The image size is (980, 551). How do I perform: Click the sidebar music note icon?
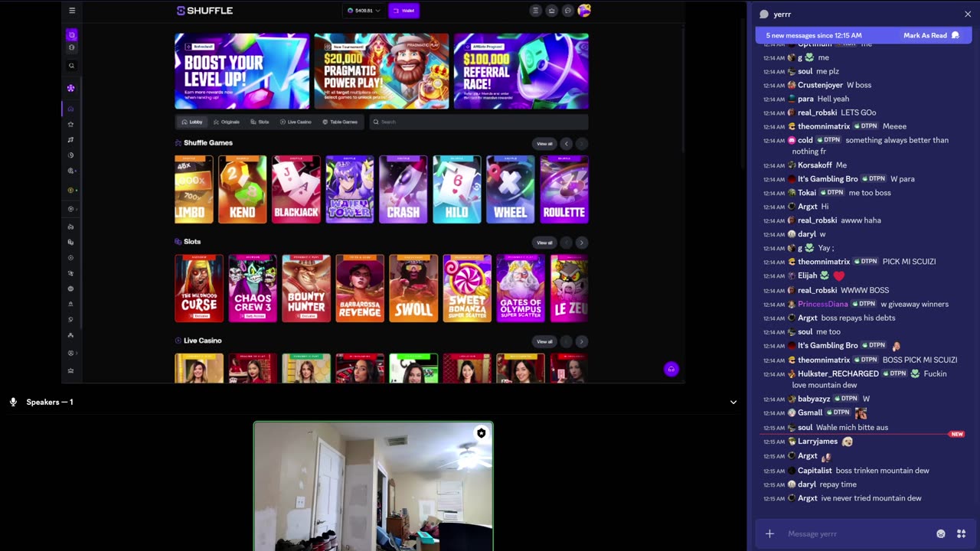[x=70, y=139]
